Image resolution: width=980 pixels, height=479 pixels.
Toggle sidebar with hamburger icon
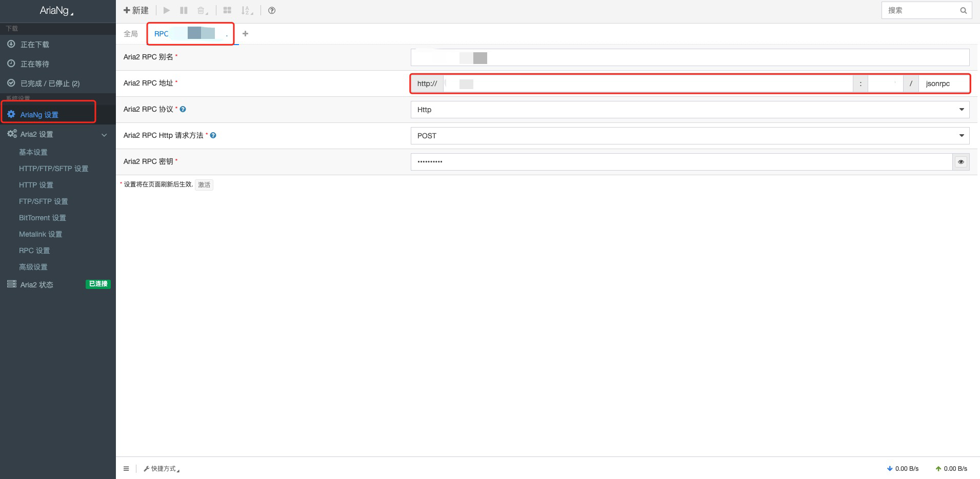126,468
